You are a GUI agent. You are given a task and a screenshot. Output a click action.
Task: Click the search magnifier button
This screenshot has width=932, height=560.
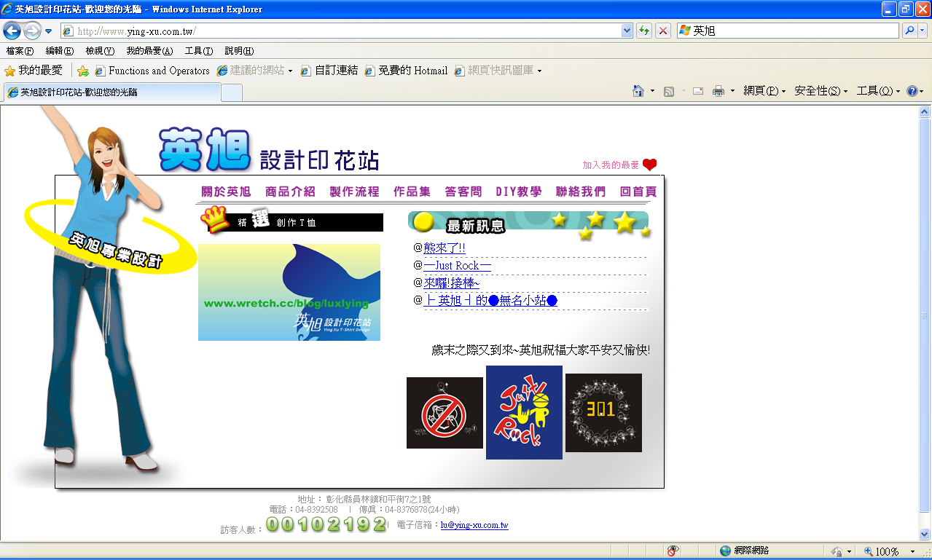pyautogui.click(x=909, y=31)
